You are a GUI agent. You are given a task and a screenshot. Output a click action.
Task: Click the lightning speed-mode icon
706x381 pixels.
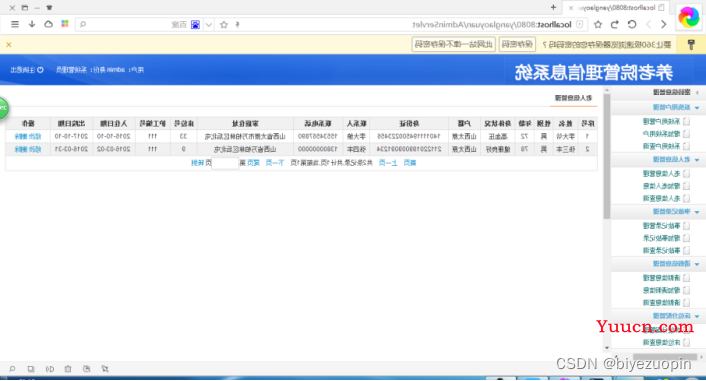(x=237, y=24)
